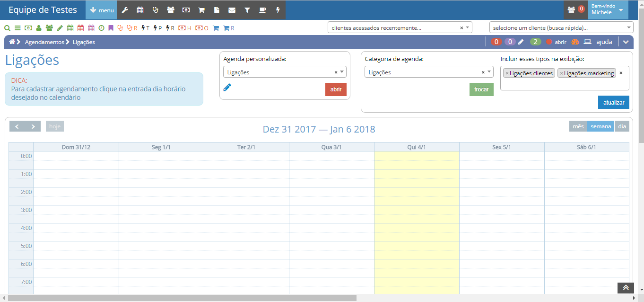This screenshot has width=644, height=302.
Task: Click the green clock shortcut icon
Action: 101,28
